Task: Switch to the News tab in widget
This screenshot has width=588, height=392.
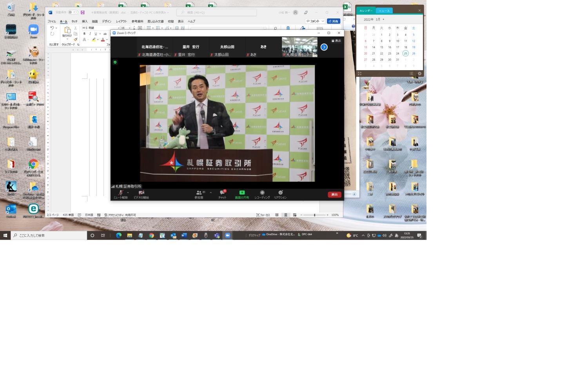Action: (384, 11)
